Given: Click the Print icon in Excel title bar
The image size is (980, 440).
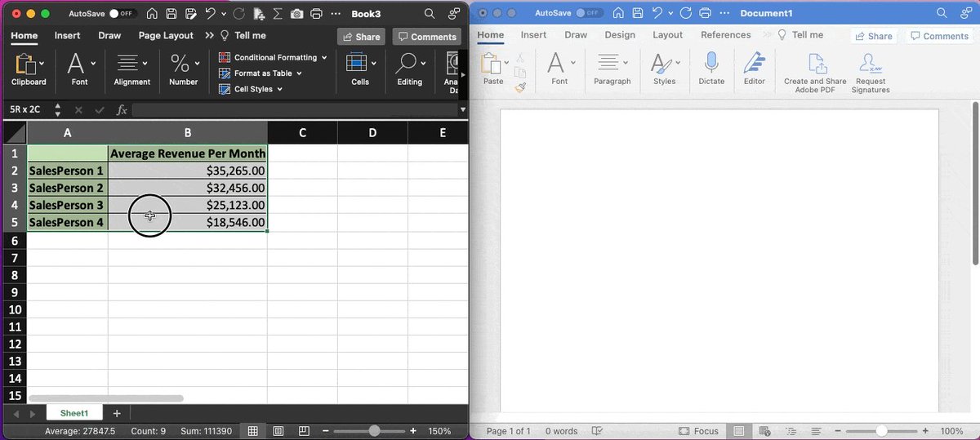Looking at the screenshot, I should (x=316, y=14).
